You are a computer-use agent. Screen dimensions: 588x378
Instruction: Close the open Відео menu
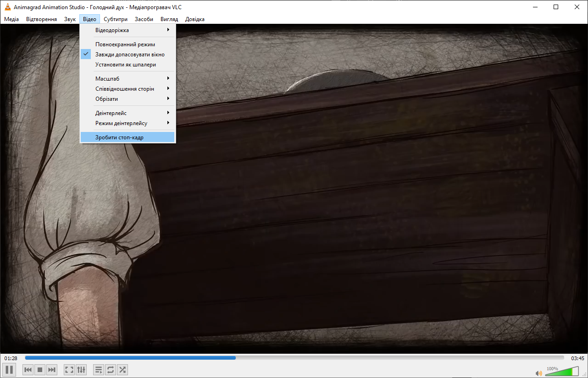[89, 19]
